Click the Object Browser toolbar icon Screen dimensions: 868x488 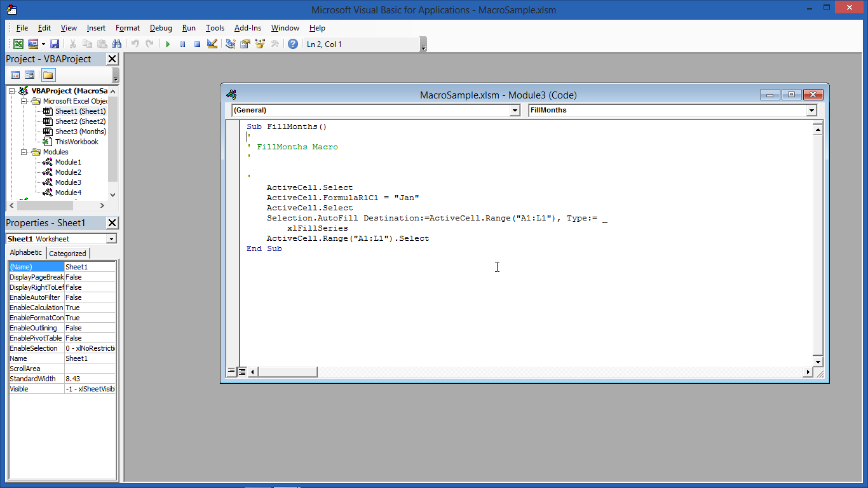click(260, 43)
